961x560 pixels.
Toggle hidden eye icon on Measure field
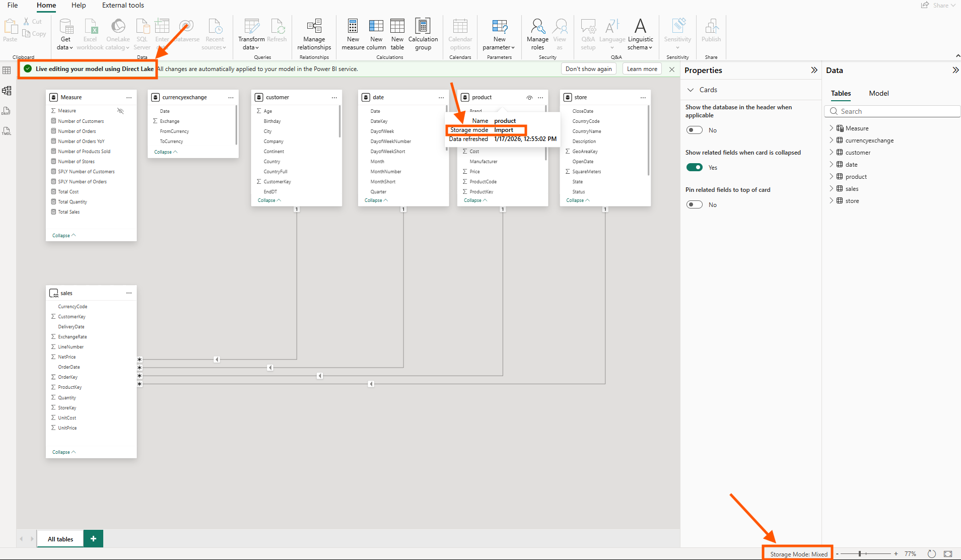(120, 111)
